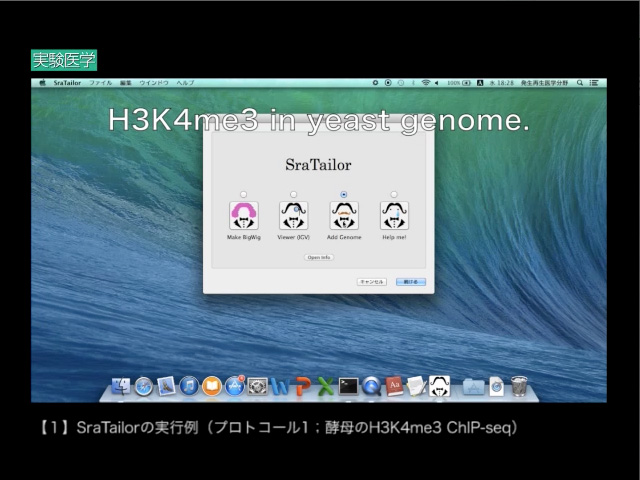640x480 pixels.
Task: Click the Open Info button
Action: (319, 258)
